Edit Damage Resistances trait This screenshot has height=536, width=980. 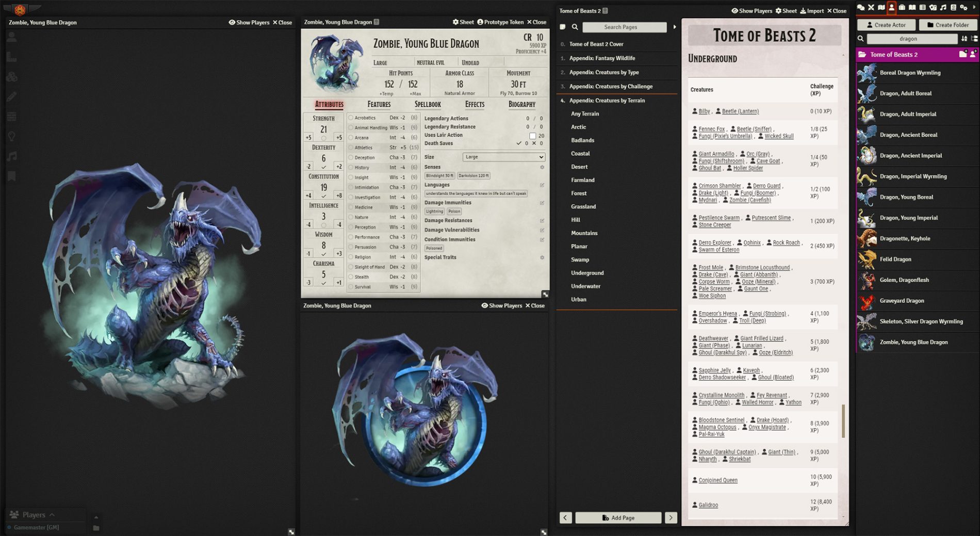pyautogui.click(x=542, y=221)
